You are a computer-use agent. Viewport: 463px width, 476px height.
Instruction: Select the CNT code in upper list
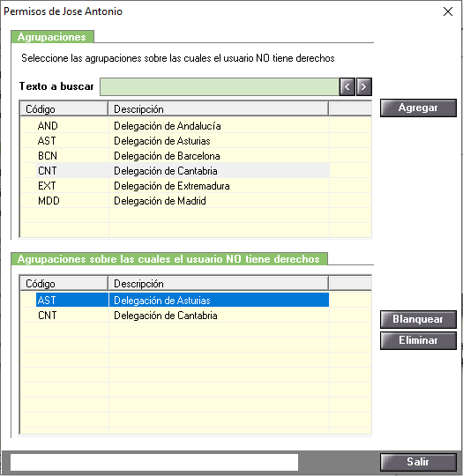click(x=47, y=171)
